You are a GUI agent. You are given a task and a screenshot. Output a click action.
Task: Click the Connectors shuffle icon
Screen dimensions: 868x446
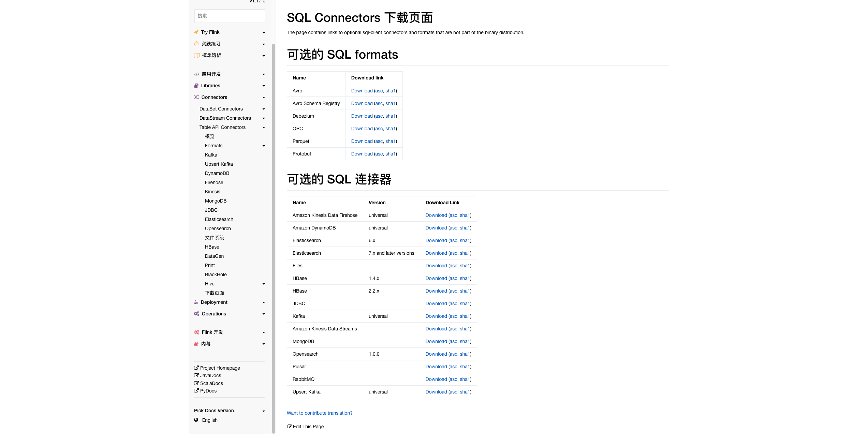click(196, 97)
